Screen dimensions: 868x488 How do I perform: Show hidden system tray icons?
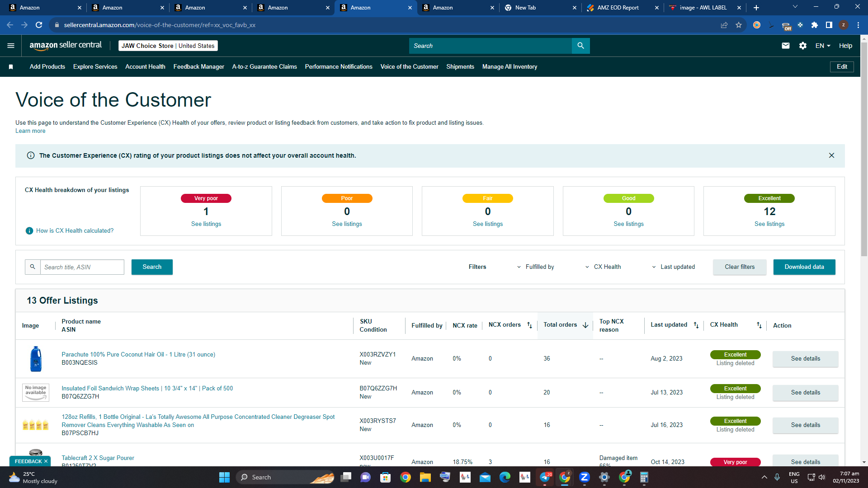pyautogui.click(x=764, y=477)
